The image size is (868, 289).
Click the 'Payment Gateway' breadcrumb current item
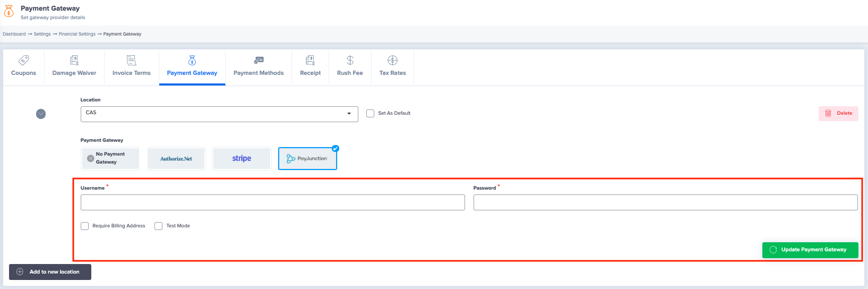pyautogui.click(x=122, y=34)
